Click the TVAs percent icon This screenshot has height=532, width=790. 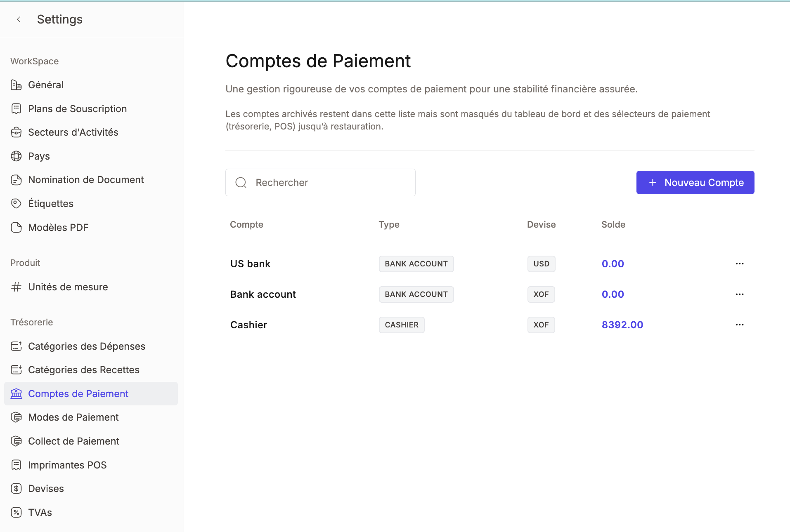tap(16, 513)
